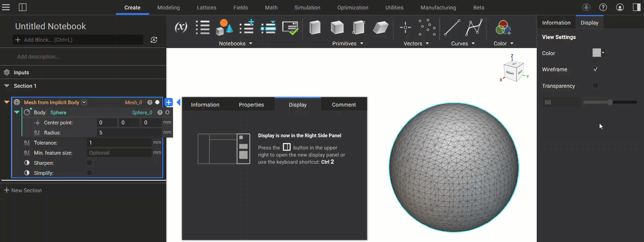The height and width of the screenshot is (242, 644).
Task: Open the right panel Information tab
Action: tap(556, 23)
